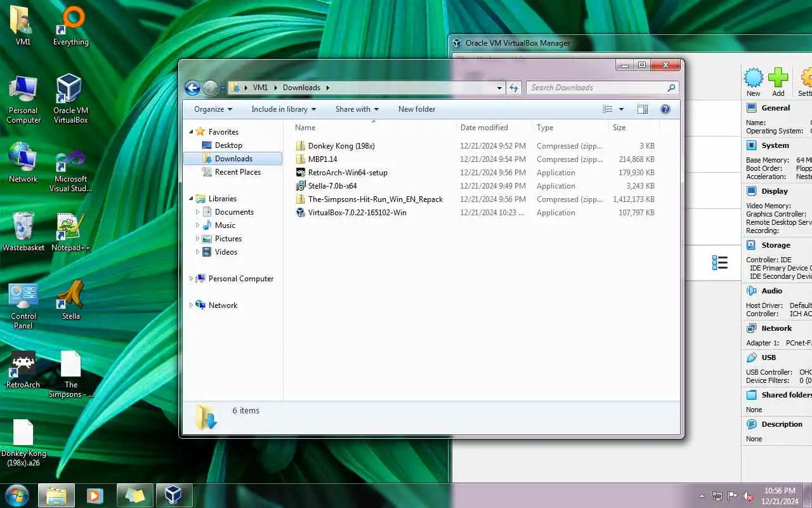Select the Stella desktop shortcut

click(x=70, y=300)
